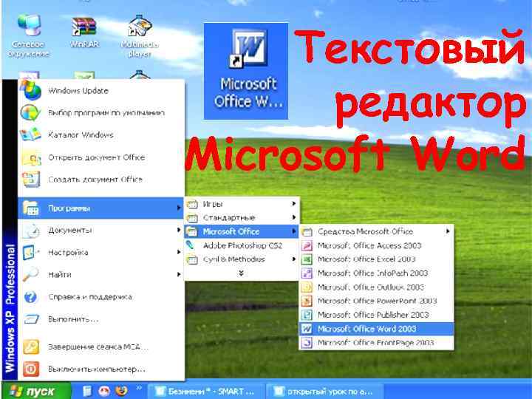Expand the Игры submenu arrow

pos(294,204)
